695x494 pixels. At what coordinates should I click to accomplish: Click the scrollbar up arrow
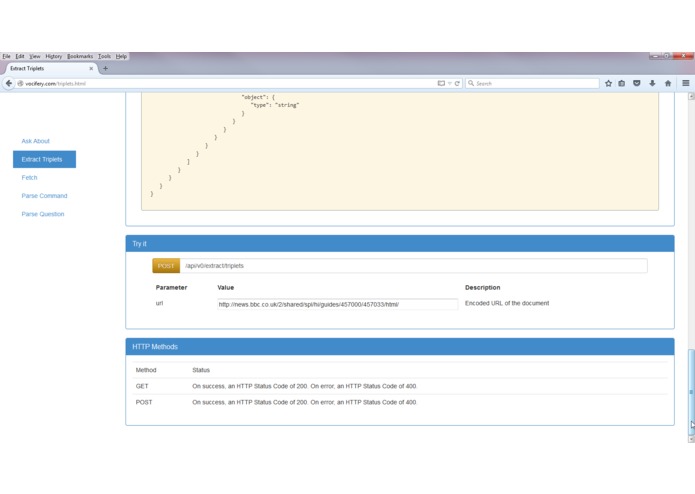coord(691,96)
